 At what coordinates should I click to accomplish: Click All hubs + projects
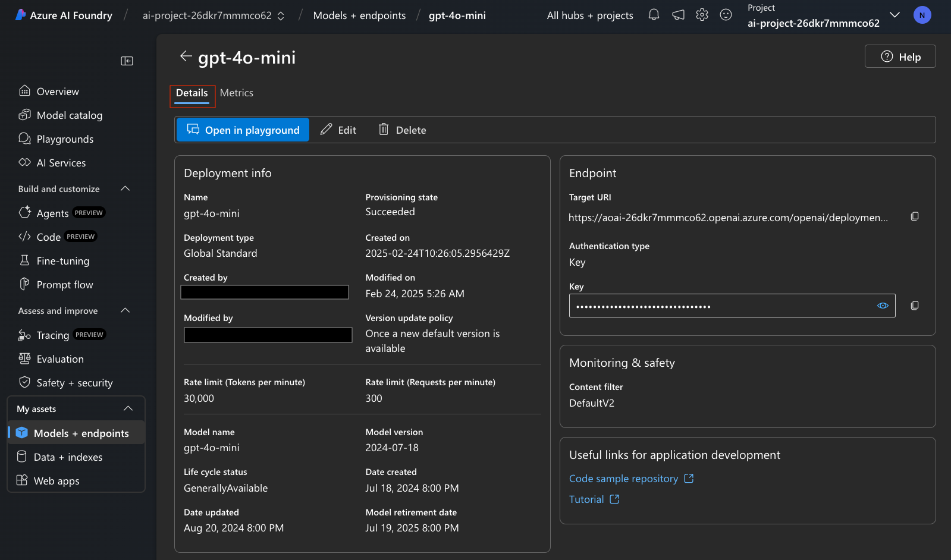590,15
